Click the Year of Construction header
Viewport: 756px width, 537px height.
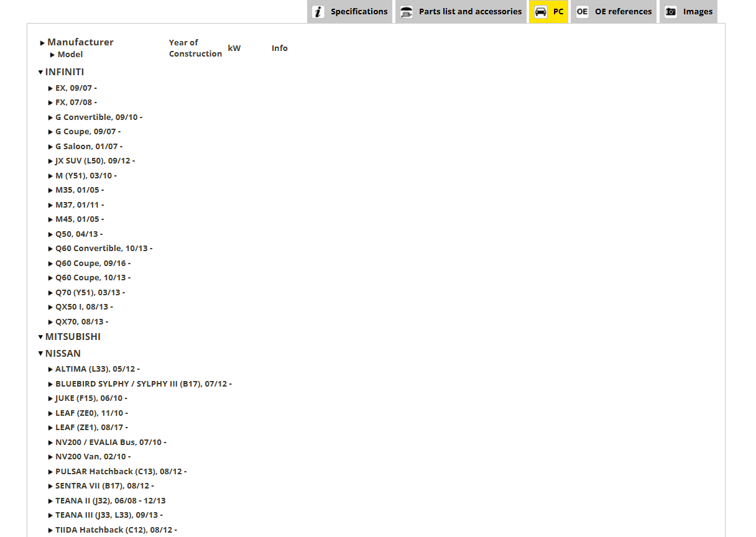pos(195,48)
